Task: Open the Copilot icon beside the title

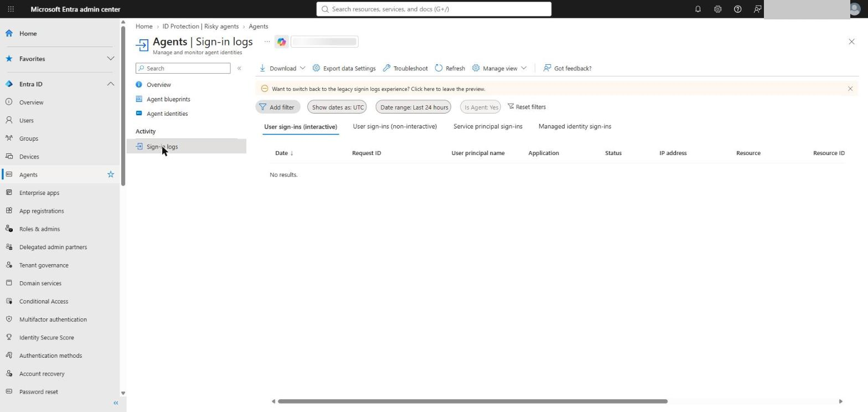Action: pos(281,42)
